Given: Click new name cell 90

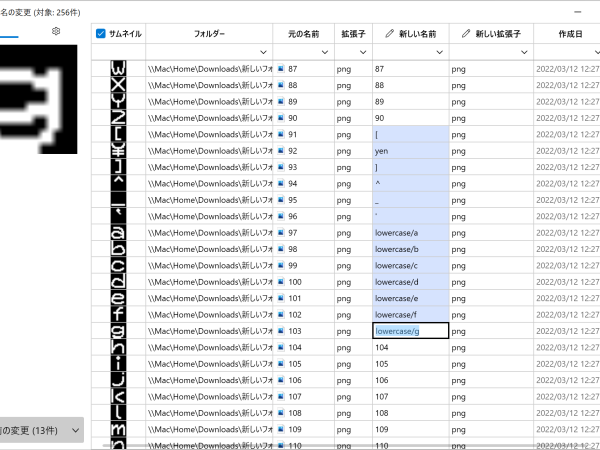Looking at the screenshot, I should (411, 118).
